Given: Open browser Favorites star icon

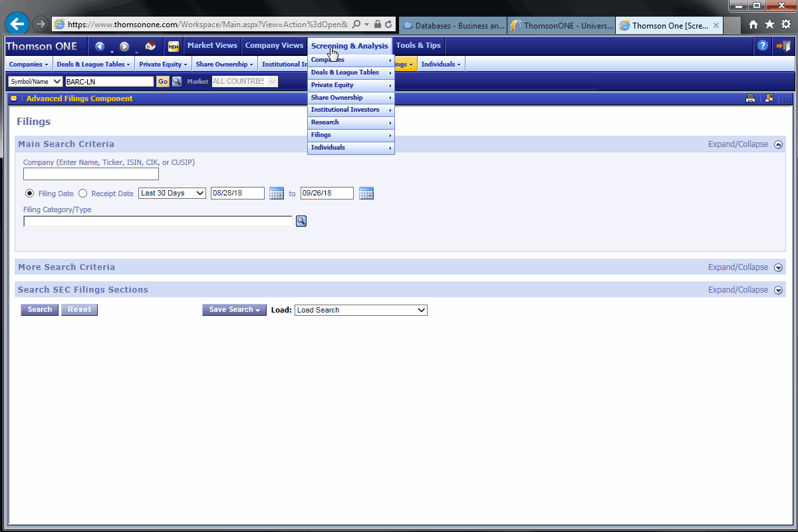Looking at the screenshot, I should pos(769,25).
